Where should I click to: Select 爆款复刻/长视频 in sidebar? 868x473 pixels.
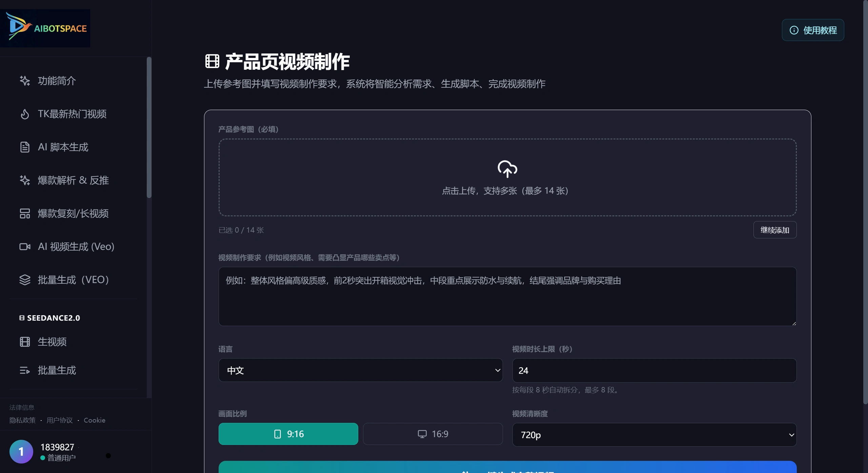[73, 213]
